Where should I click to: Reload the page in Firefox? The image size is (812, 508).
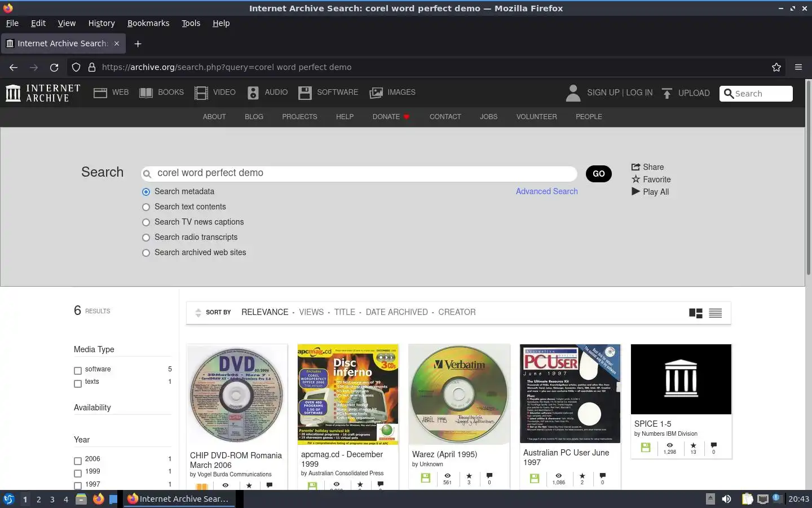[x=54, y=67]
